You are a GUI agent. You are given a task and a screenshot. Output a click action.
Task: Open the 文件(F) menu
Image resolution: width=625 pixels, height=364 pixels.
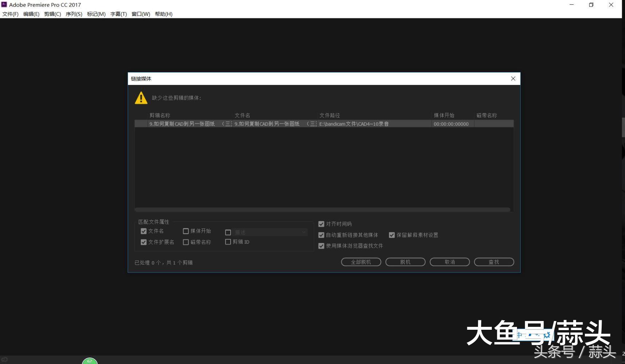[x=10, y=14]
